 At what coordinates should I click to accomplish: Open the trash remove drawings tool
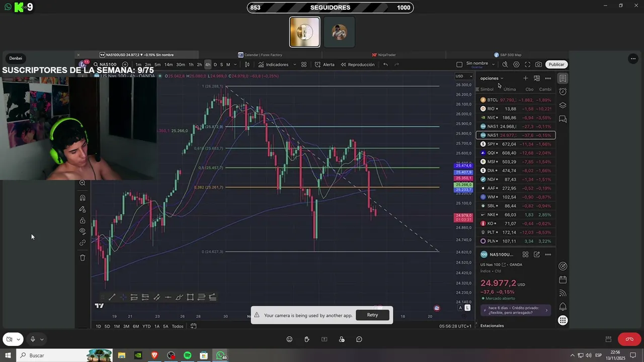(x=83, y=258)
